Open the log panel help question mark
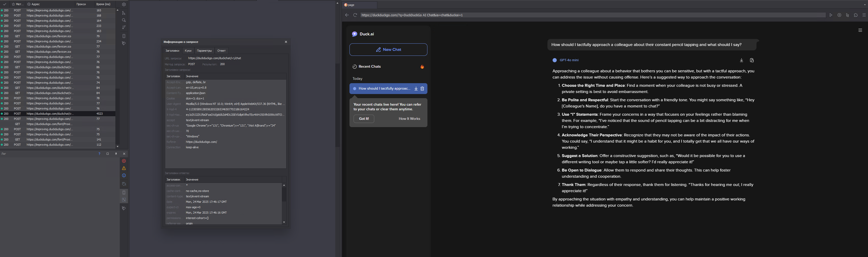This screenshot has width=868, height=257. pos(99,154)
